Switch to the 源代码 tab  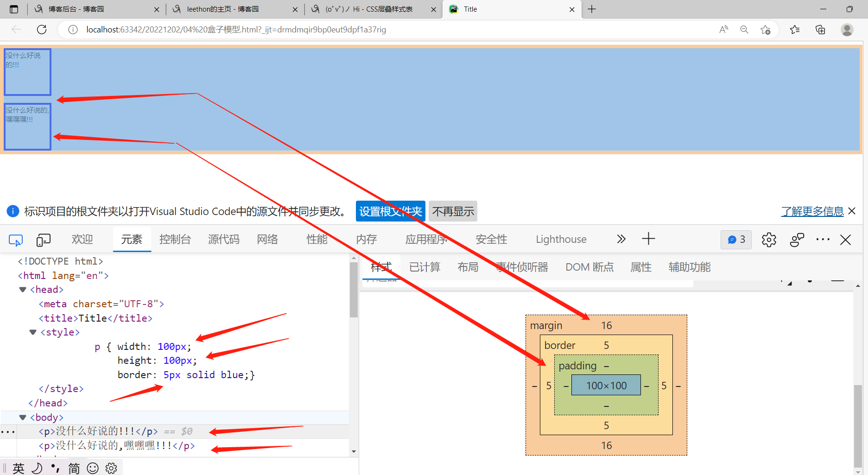coord(223,239)
